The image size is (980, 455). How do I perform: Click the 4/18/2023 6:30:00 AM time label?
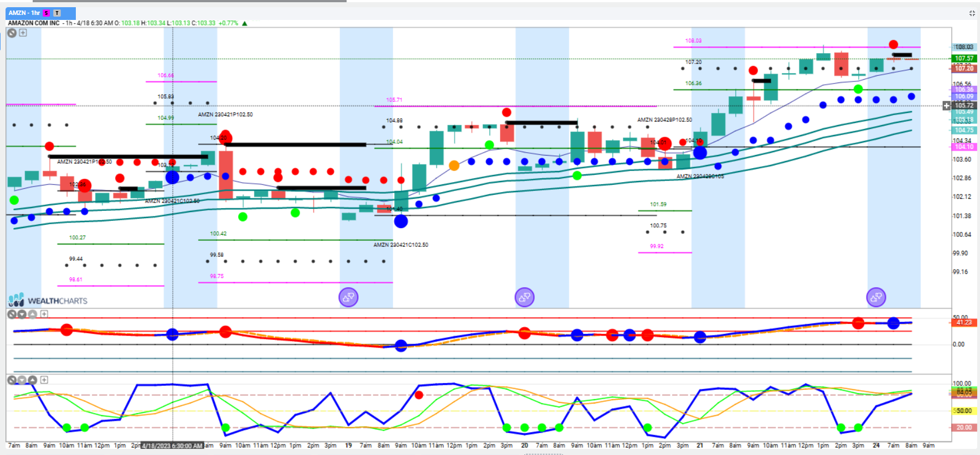172,446
